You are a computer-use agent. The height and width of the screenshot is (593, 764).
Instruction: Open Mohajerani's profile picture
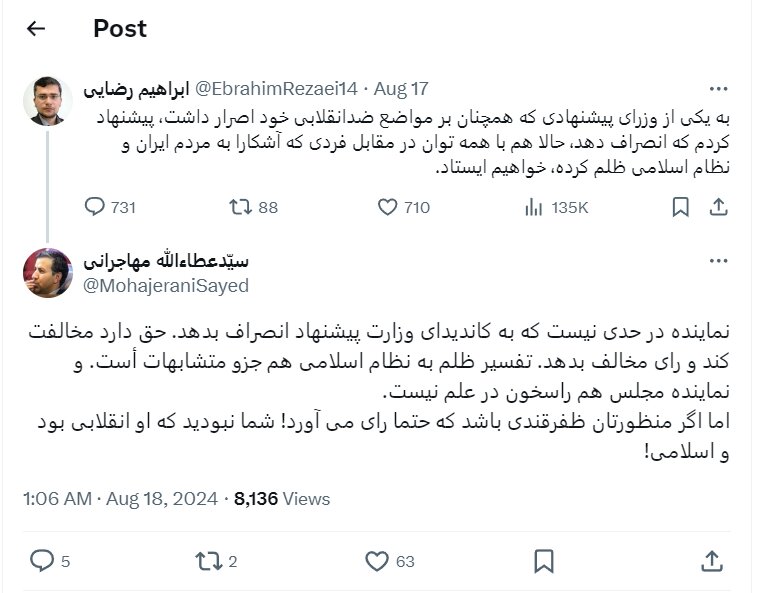pyautogui.click(x=47, y=272)
